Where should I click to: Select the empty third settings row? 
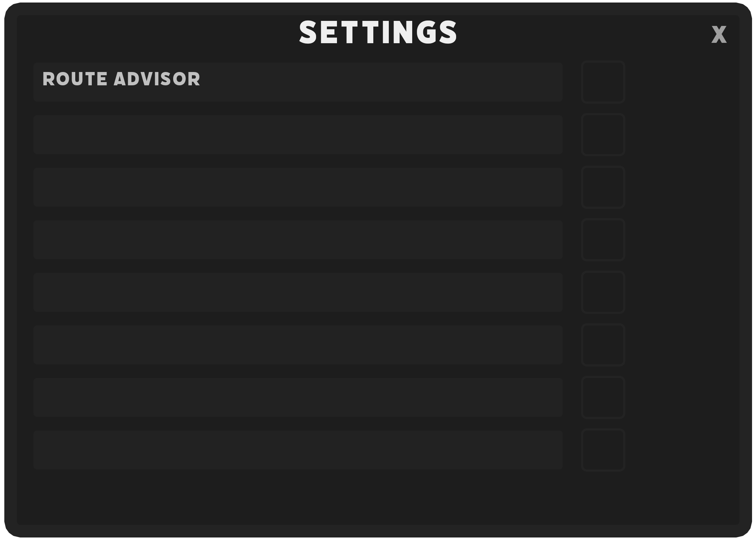pos(298,187)
